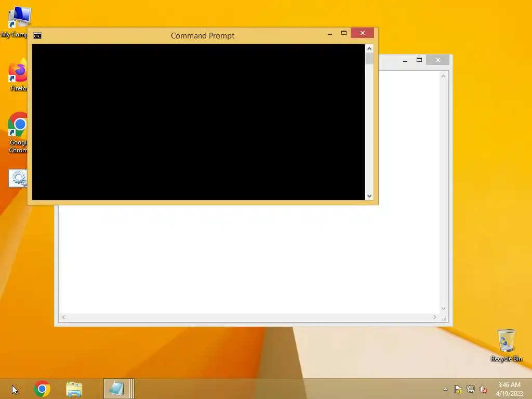The width and height of the screenshot is (532, 399).
Task: Open the gear settings file on desktop
Action: coord(18,178)
